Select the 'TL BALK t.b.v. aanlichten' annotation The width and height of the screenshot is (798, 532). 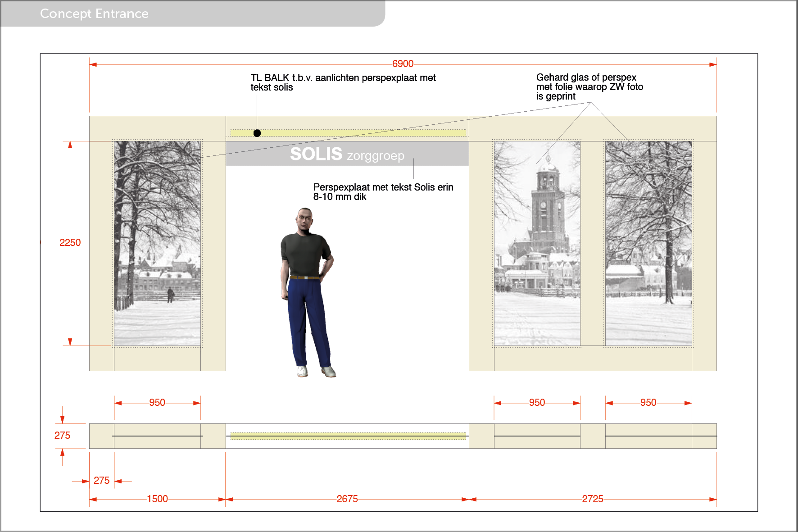(x=343, y=82)
